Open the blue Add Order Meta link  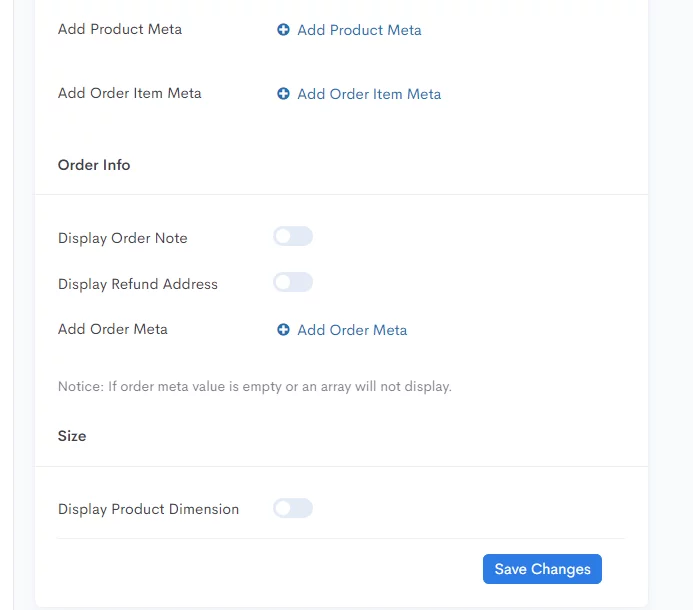click(352, 330)
